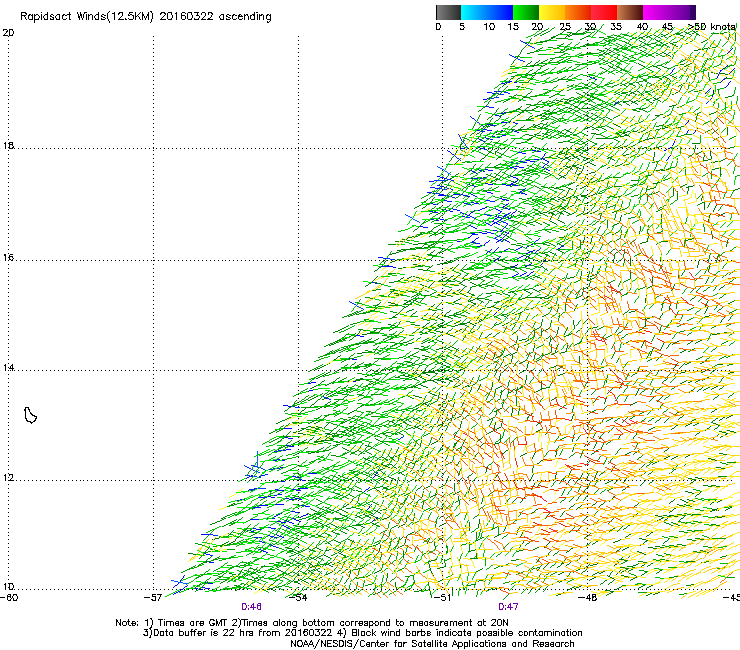Click the purple D:47 time marker
The width and height of the screenshot is (740, 650).
(x=508, y=607)
